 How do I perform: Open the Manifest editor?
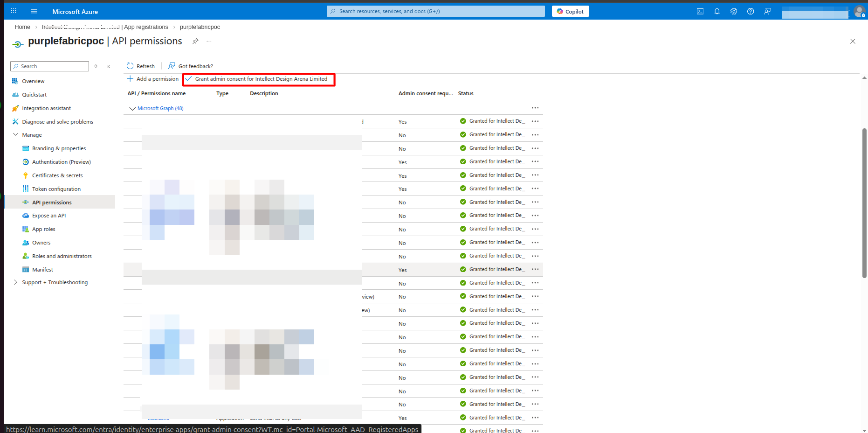(x=42, y=270)
